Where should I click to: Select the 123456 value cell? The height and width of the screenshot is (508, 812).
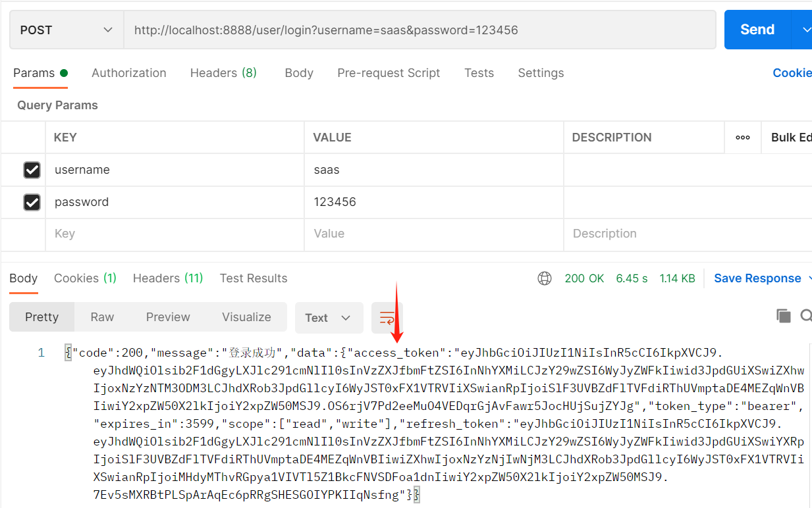click(x=434, y=202)
